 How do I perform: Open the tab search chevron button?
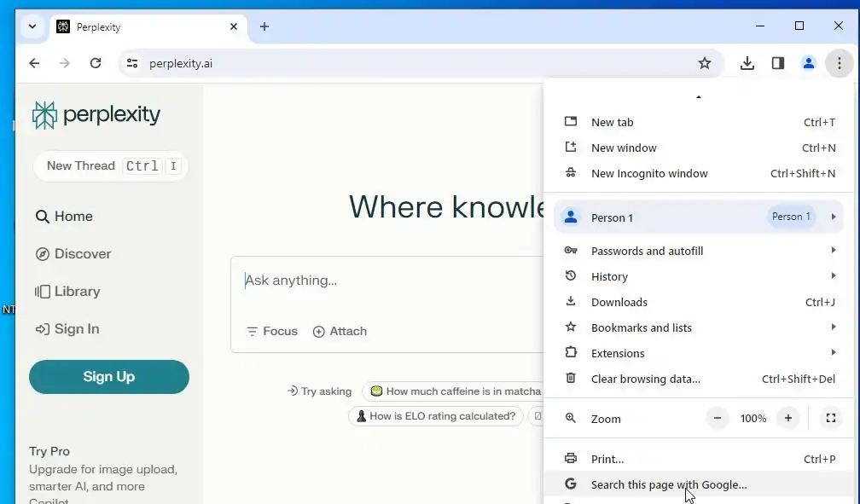[32, 26]
